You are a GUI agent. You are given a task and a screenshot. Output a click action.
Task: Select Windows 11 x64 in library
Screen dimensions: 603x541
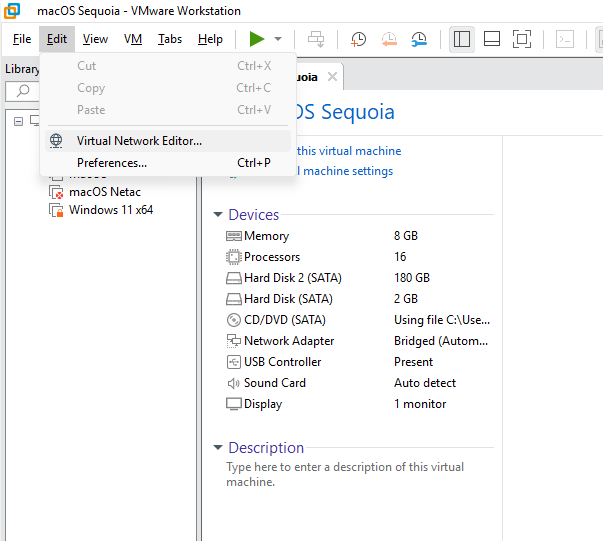point(110,210)
